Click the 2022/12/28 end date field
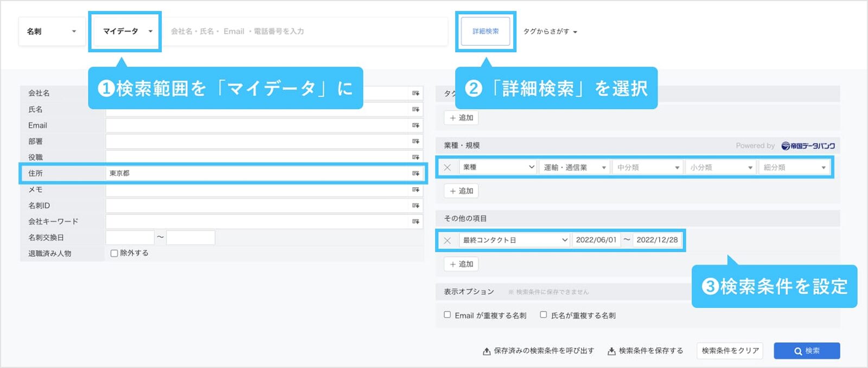This screenshot has height=368, width=868. pyautogui.click(x=657, y=240)
